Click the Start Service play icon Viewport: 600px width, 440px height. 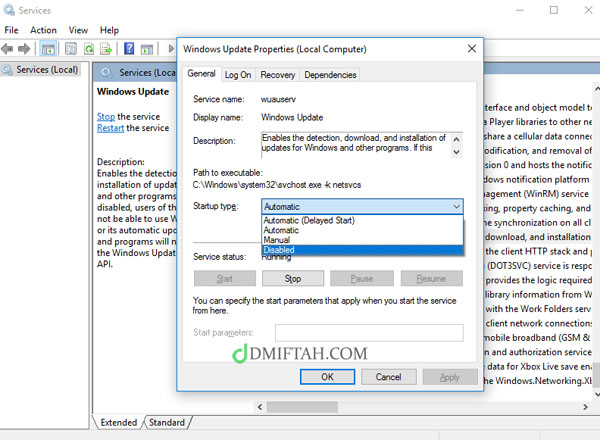171,49
